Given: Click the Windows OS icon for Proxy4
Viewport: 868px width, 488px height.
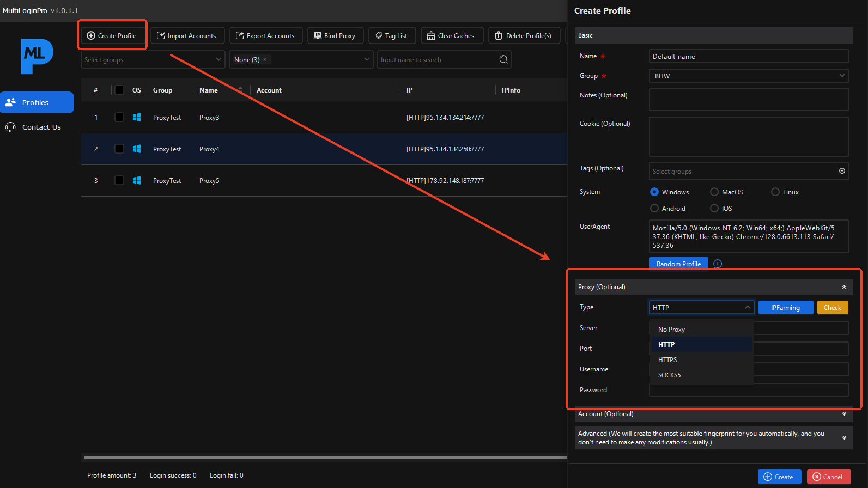Looking at the screenshot, I should 137,149.
